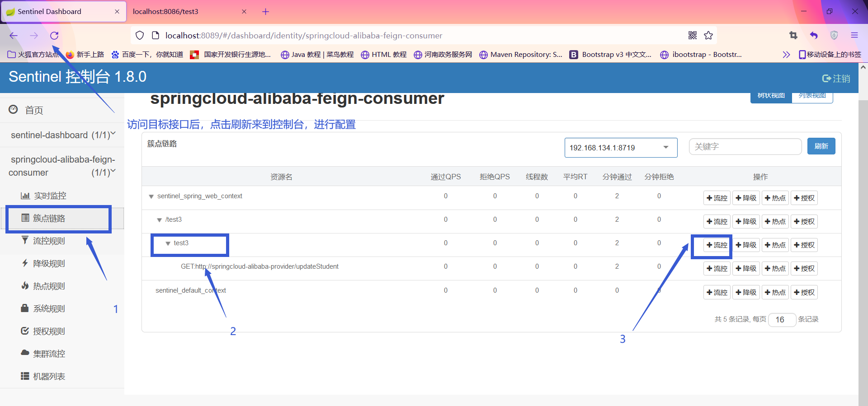The width and height of the screenshot is (868, 406).
Task: Switch to 树状视图 tree view
Action: click(x=771, y=96)
